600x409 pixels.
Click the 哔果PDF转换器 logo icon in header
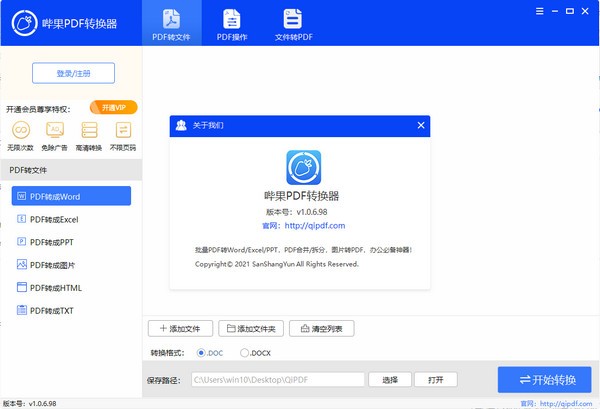[x=24, y=23]
